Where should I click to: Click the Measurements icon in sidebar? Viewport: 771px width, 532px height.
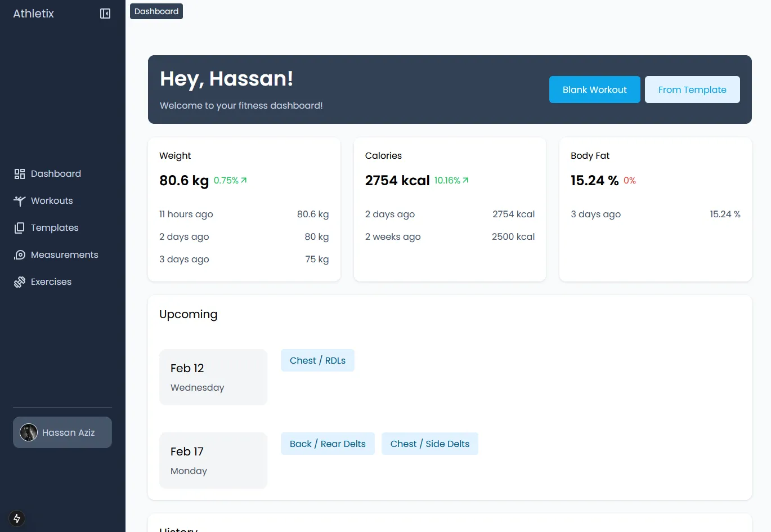(x=20, y=255)
